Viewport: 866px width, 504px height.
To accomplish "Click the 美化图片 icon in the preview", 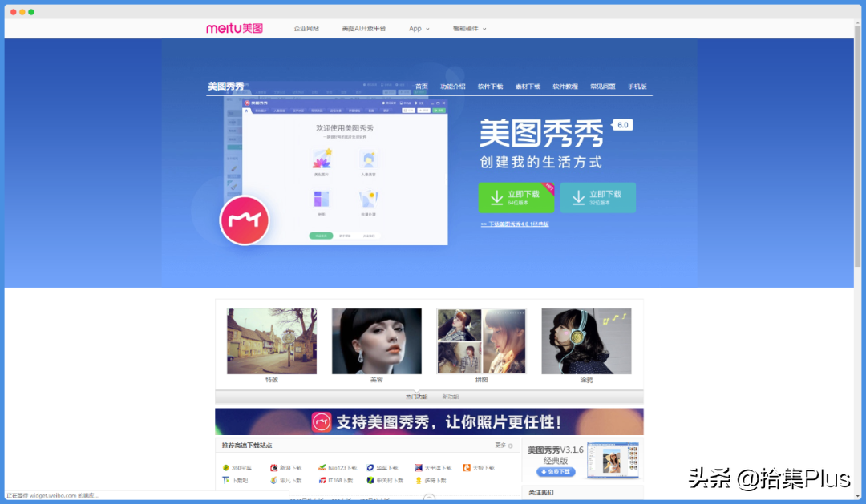I will pos(322,159).
